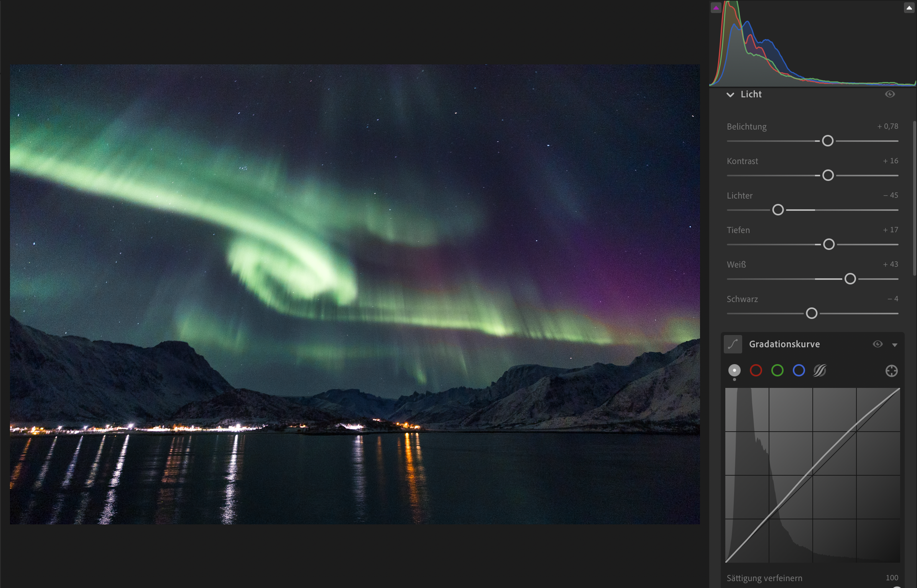Open the Gradationskurve dropdown arrow

pos(895,345)
